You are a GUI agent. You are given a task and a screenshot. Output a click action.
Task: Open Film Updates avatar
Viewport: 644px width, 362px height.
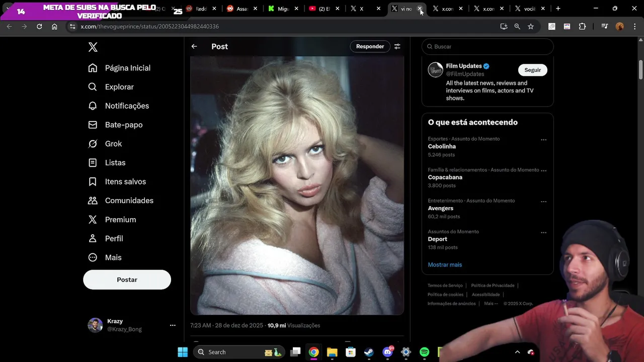(435, 70)
